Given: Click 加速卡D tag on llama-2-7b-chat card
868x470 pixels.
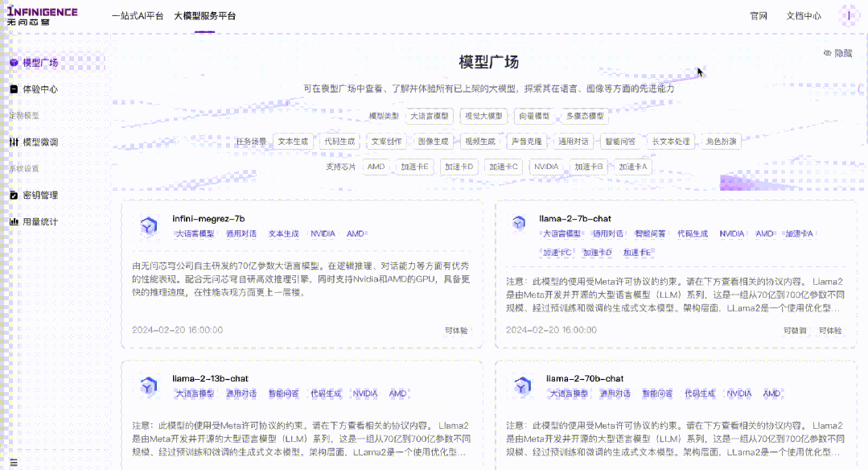Looking at the screenshot, I should point(598,253).
